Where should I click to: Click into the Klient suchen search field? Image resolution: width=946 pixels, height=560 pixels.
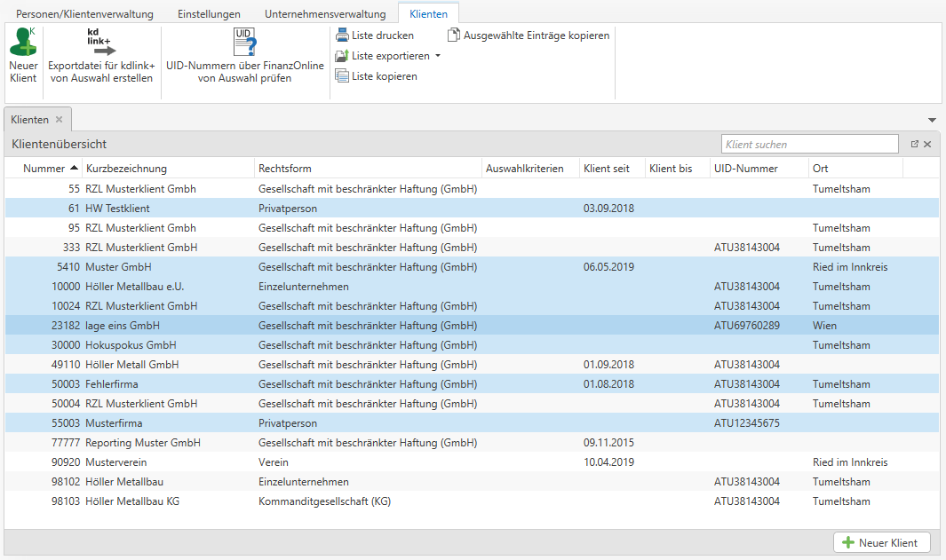[x=808, y=144]
